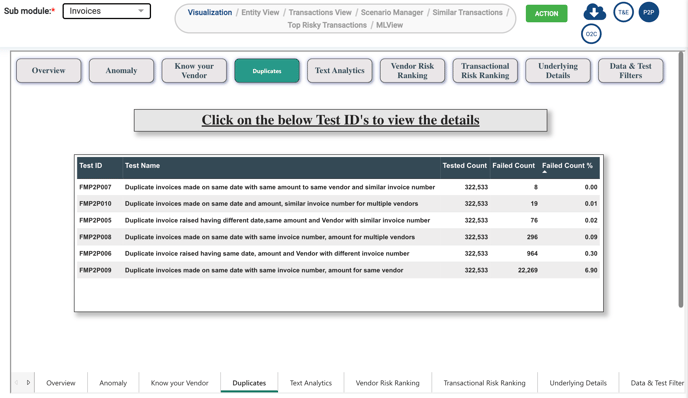The image size is (688, 398).
Task: Sort by Tested Count column header
Action: point(465,165)
